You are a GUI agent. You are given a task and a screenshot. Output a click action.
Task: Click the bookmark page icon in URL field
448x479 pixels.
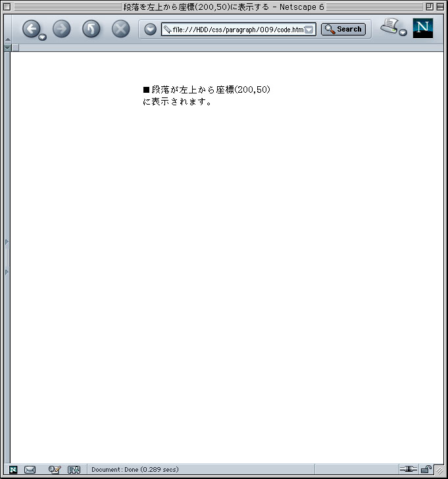coord(167,30)
